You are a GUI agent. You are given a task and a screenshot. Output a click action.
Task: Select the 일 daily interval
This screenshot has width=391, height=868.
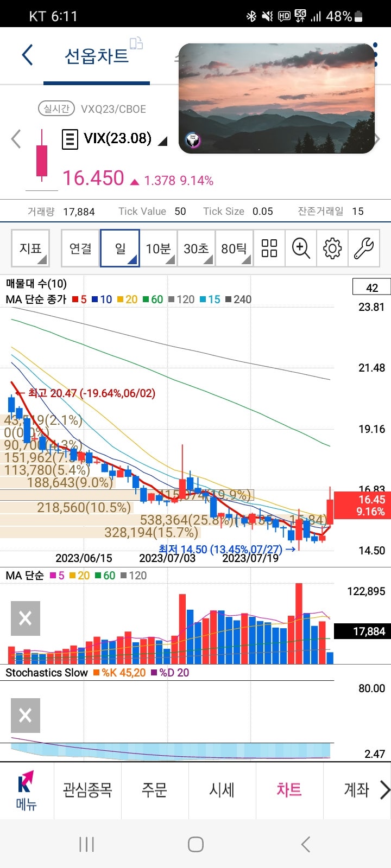(120, 248)
